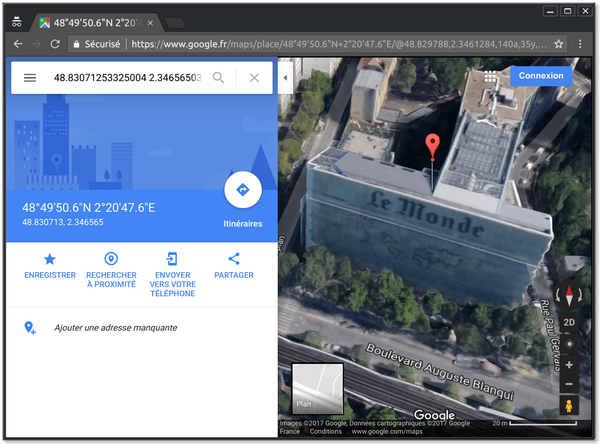Toggle the 2D view button
Screen dimensions: 600x445
point(569,322)
